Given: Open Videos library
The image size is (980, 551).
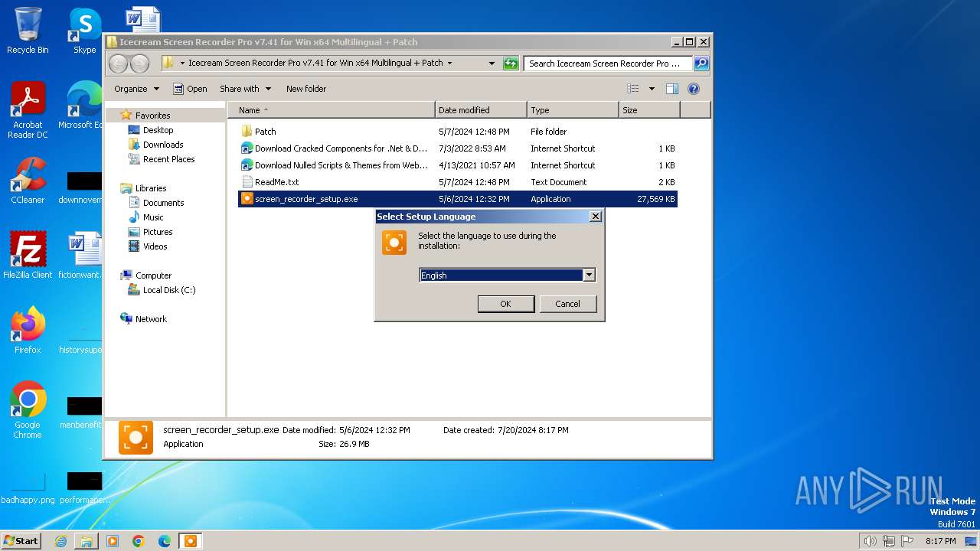Looking at the screenshot, I should [x=155, y=246].
